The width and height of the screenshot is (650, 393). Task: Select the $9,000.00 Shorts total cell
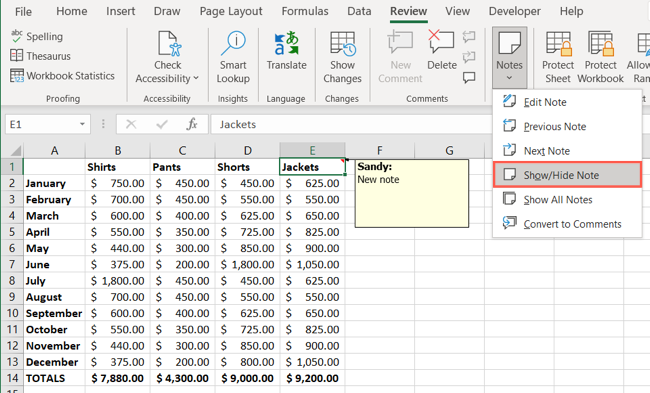[x=247, y=378]
